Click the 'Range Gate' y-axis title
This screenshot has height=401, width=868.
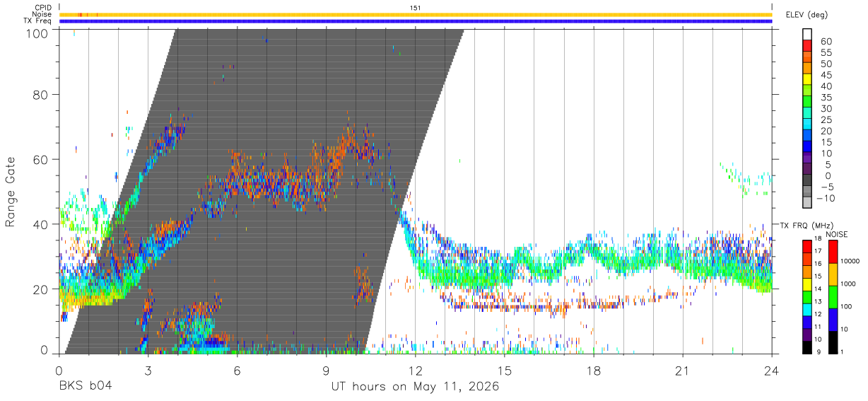11,192
